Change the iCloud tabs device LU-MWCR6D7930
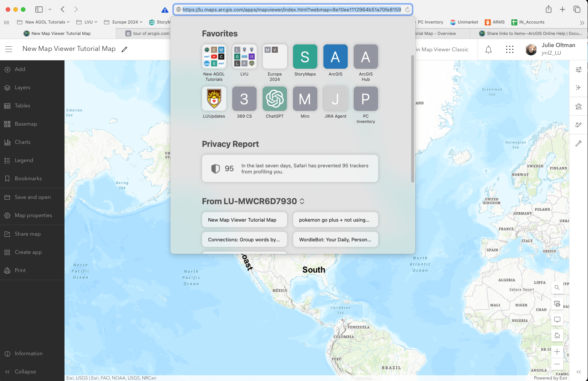588x381 pixels. click(x=253, y=202)
